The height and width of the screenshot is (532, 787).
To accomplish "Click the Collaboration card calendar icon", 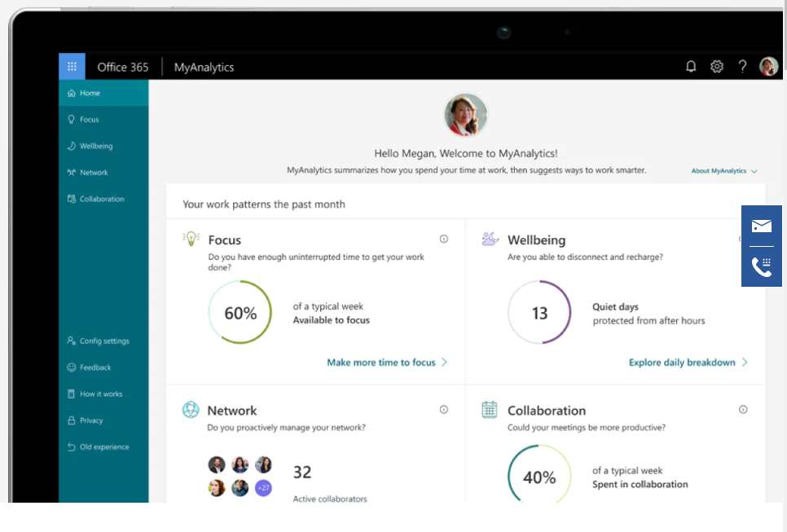I will pyautogui.click(x=490, y=410).
